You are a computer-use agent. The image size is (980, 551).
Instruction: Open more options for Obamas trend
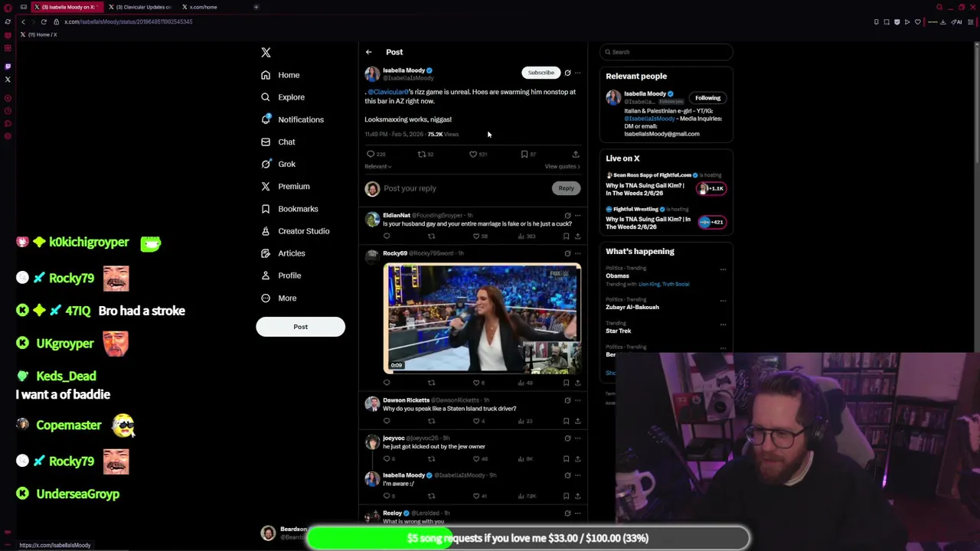(723, 269)
